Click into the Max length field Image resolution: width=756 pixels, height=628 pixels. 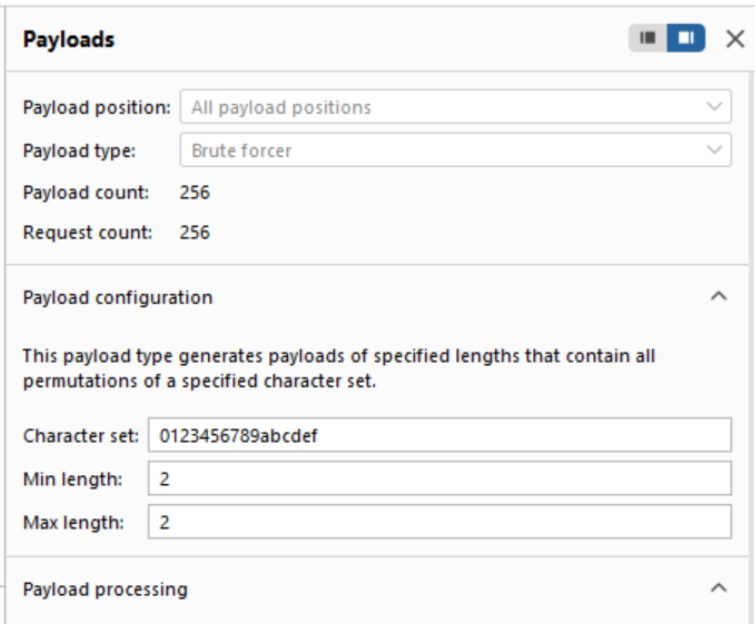pos(440,522)
